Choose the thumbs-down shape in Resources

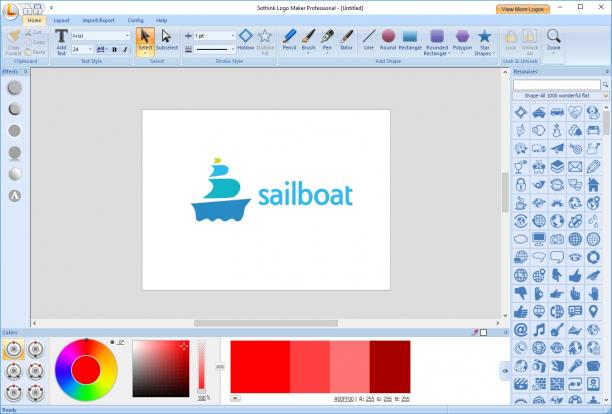tap(521, 293)
